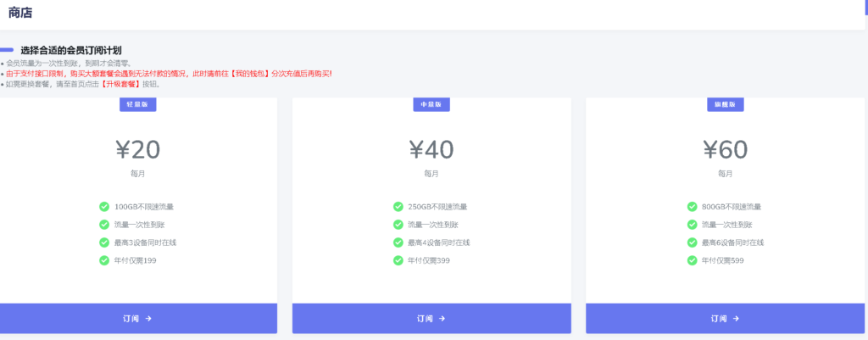
Task: Subscribe to the ¥60 flagship plan
Action: pyautogui.click(x=726, y=319)
